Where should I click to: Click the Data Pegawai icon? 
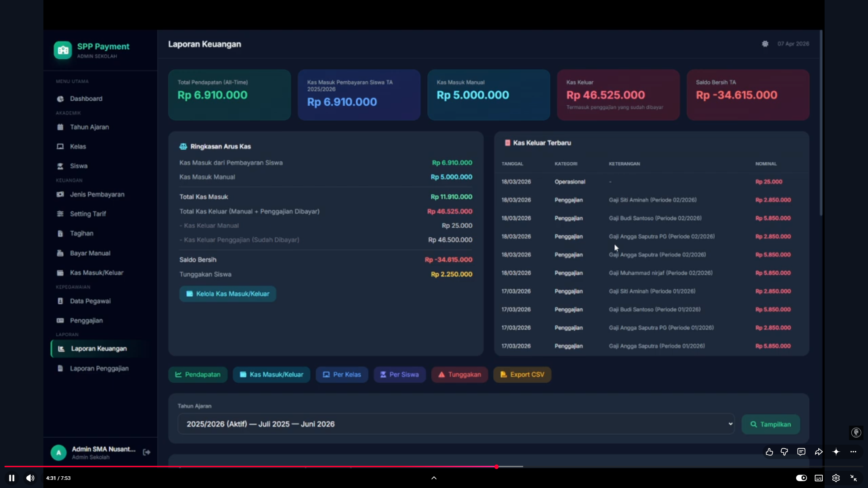click(x=60, y=301)
